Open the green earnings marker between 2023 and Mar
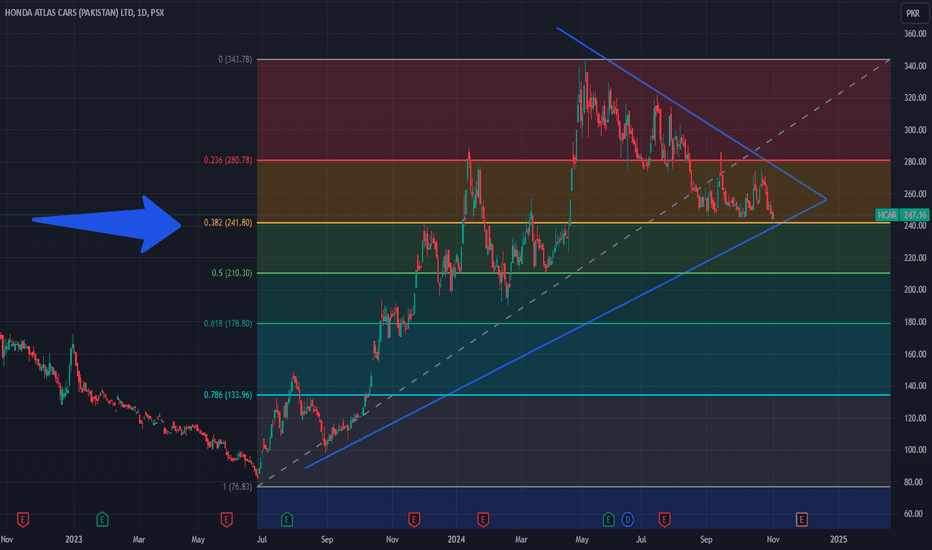The width and height of the screenshot is (932, 550). [102, 520]
